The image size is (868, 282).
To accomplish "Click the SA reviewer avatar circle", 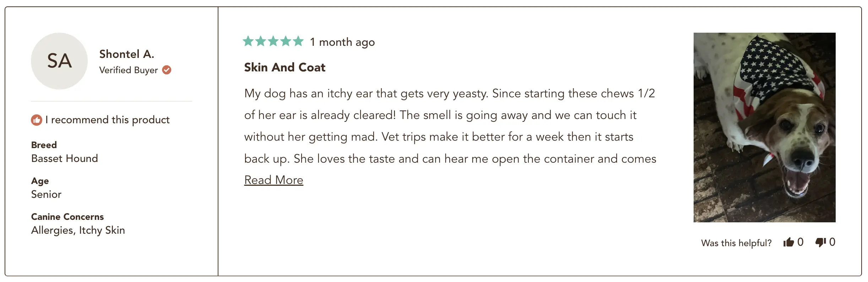I will click(x=59, y=61).
